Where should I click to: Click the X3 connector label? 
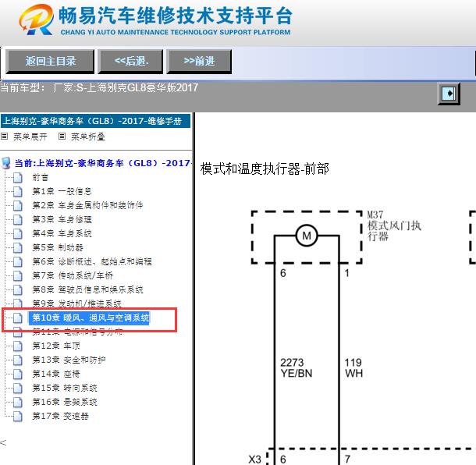pyautogui.click(x=254, y=459)
